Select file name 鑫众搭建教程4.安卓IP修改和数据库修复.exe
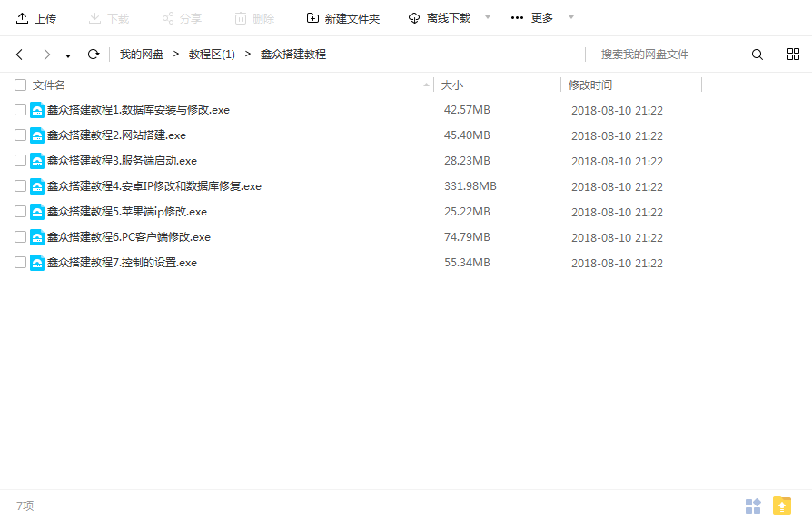Image resolution: width=812 pixels, height=520 pixels. point(154,186)
